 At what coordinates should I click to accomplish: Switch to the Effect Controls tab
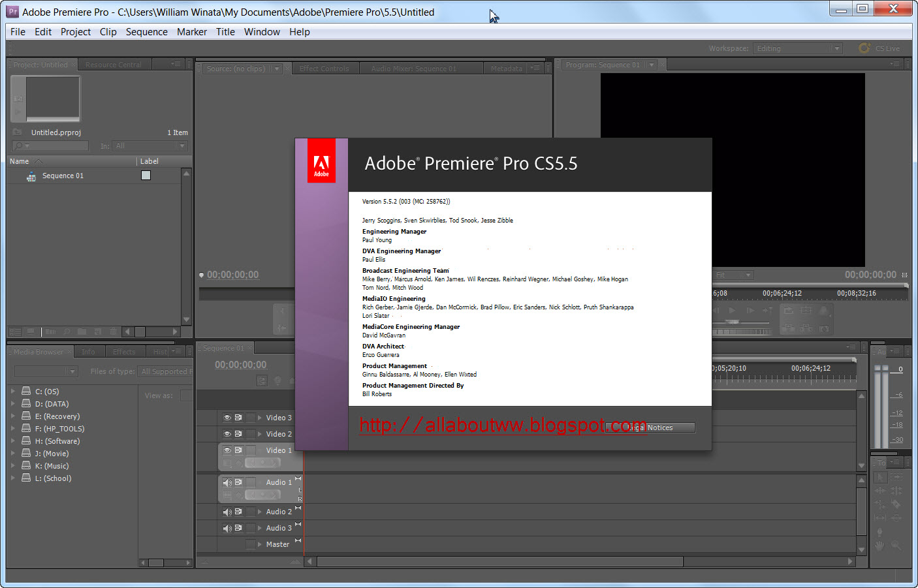(x=324, y=69)
